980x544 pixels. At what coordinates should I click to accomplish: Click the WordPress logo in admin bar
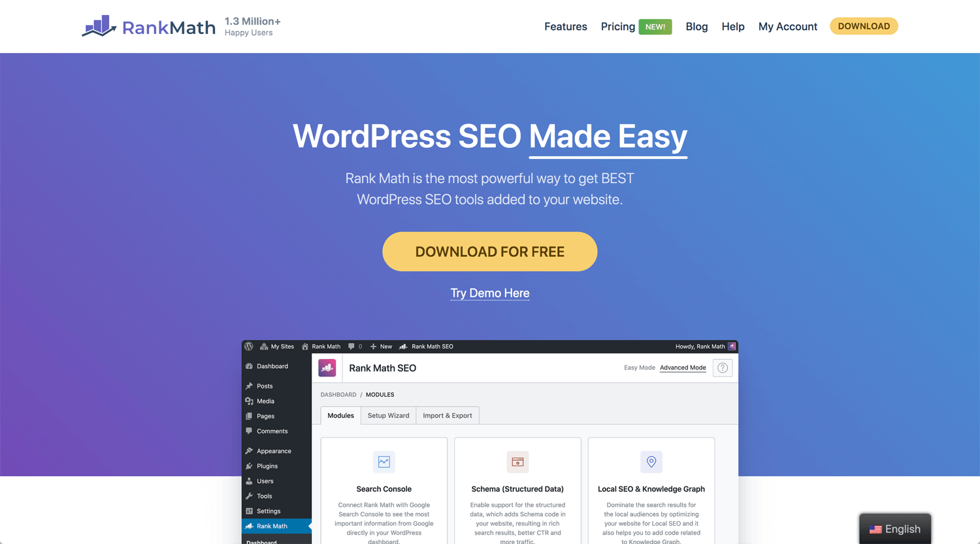click(x=249, y=347)
